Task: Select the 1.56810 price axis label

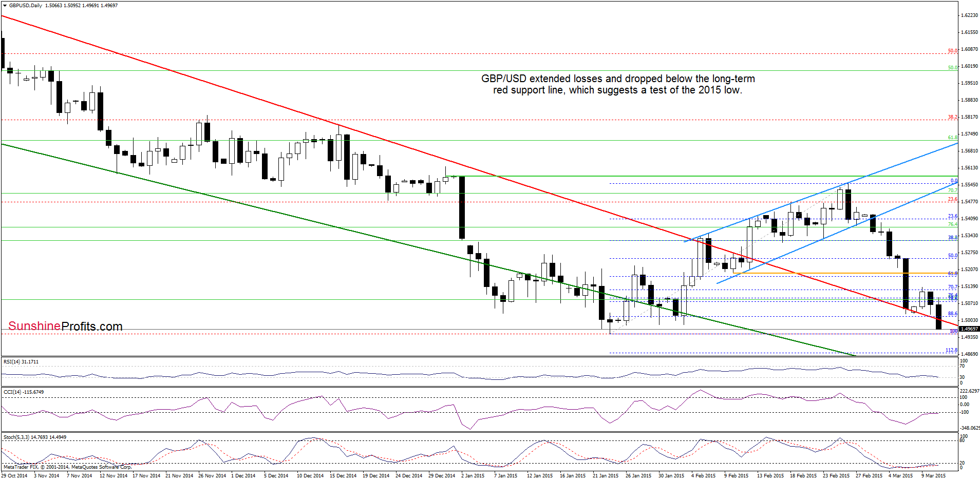Action: pos(969,151)
